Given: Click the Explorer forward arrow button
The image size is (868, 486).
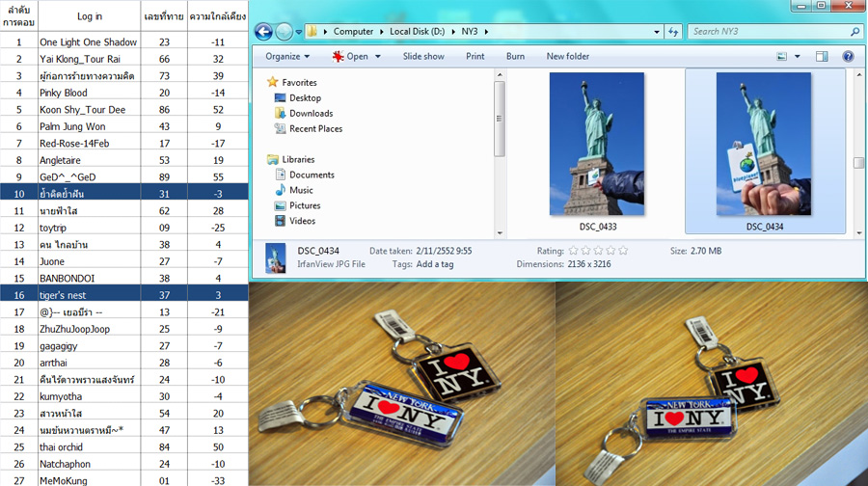Looking at the screenshot, I should point(284,32).
